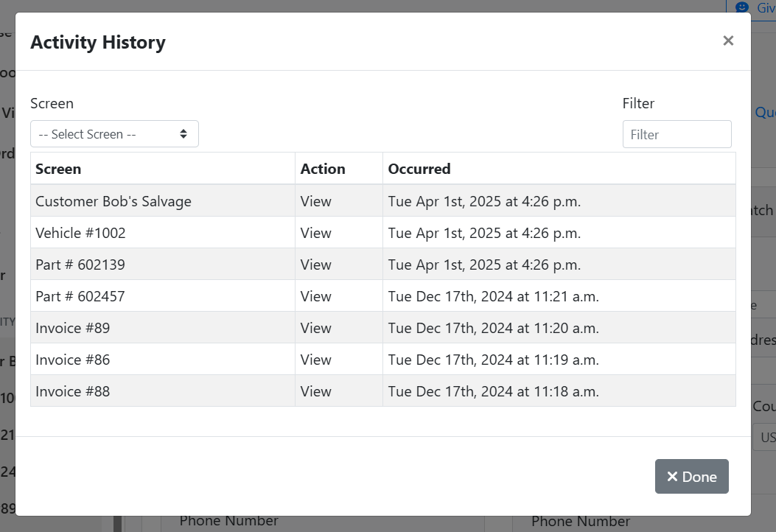Open the Vehicle #1002 history row
The image size is (776, 532).
click(80, 233)
